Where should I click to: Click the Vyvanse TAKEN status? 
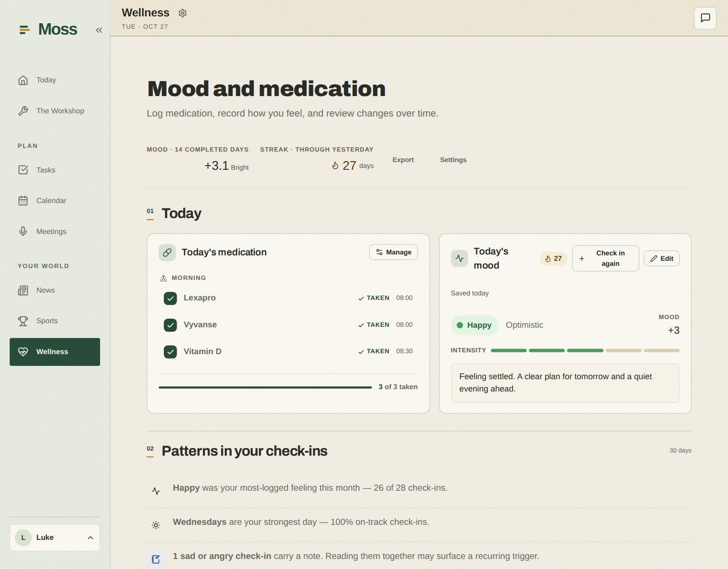coord(374,325)
